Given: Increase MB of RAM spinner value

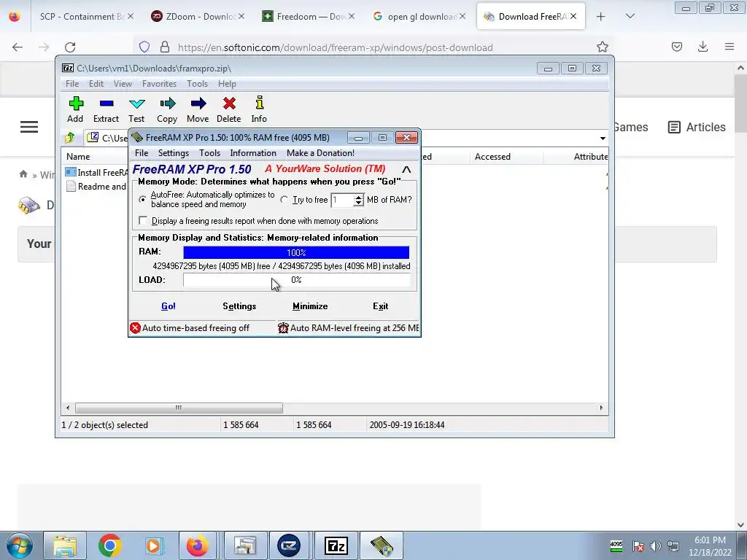Looking at the screenshot, I should [x=358, y=197].
